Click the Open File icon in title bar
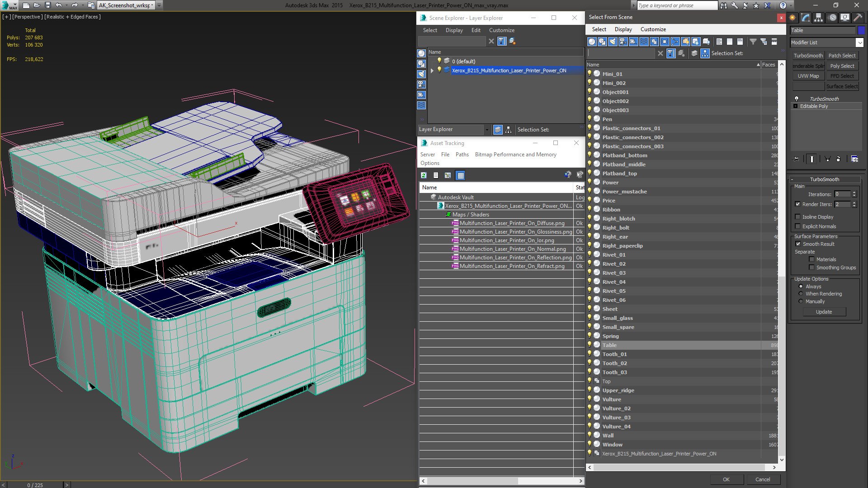 [37, 5]
